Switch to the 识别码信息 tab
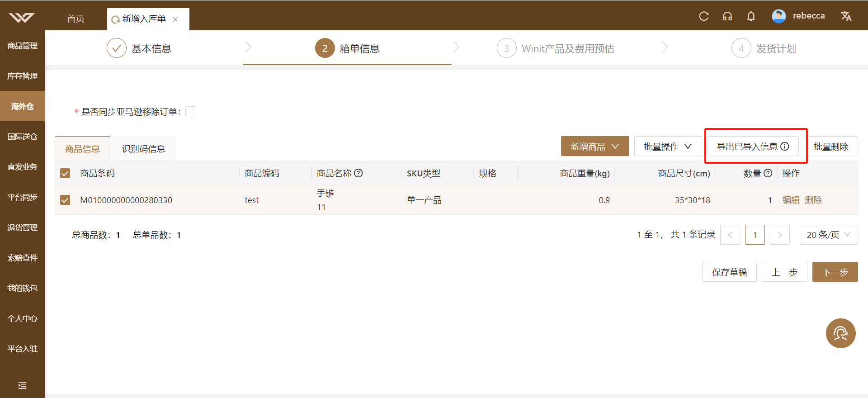The height and width of the screenshot is (398, 868). tap(143, 149)
